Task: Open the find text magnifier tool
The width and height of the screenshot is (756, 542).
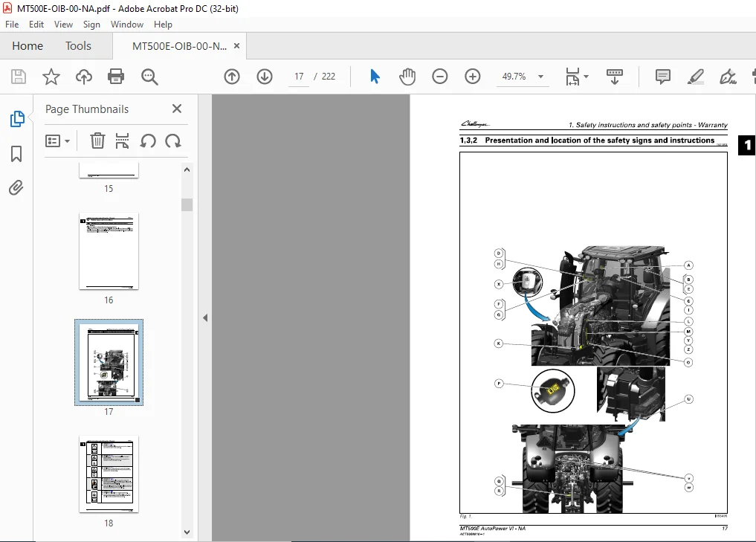Action: click(149, 77)
